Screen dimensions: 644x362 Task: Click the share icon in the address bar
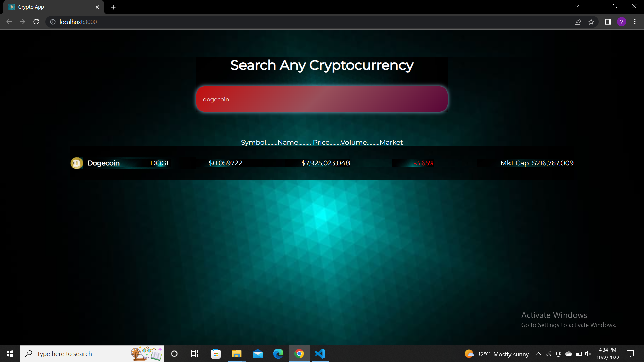point(578,22)
